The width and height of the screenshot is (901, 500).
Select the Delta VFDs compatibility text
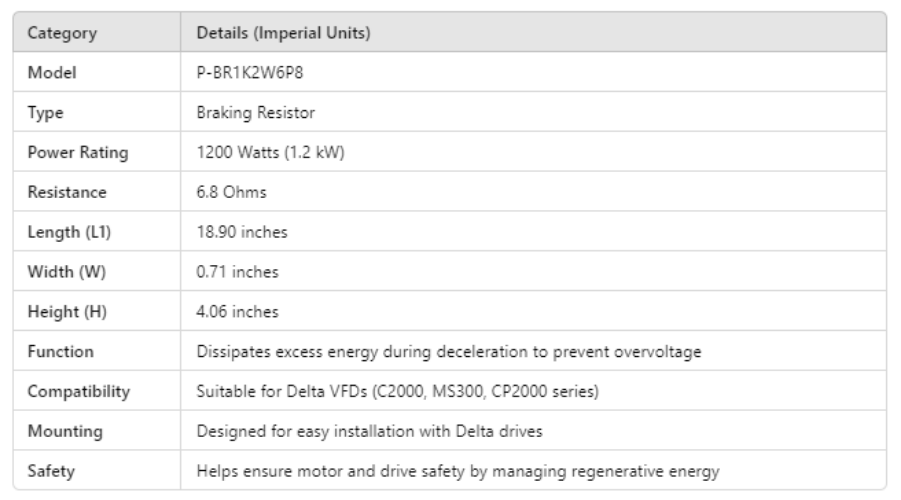[397, 391]
